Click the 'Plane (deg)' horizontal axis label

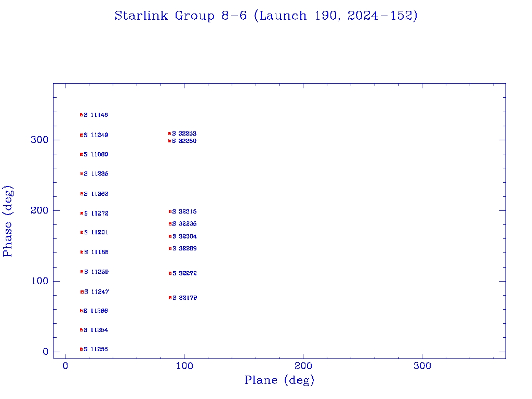click(x=280, y=380)
